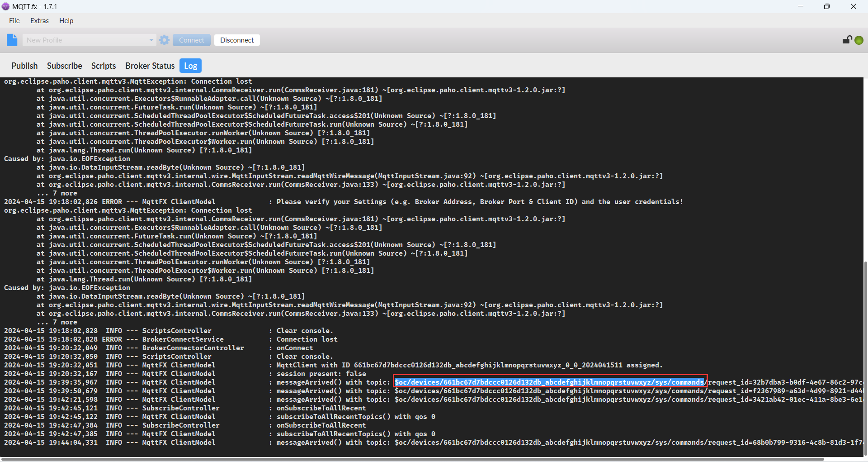868x462 pixels.
Task: Click the 19:42:47,385 subscribeToAllRecentTopics line
Action: click(220, 434)
